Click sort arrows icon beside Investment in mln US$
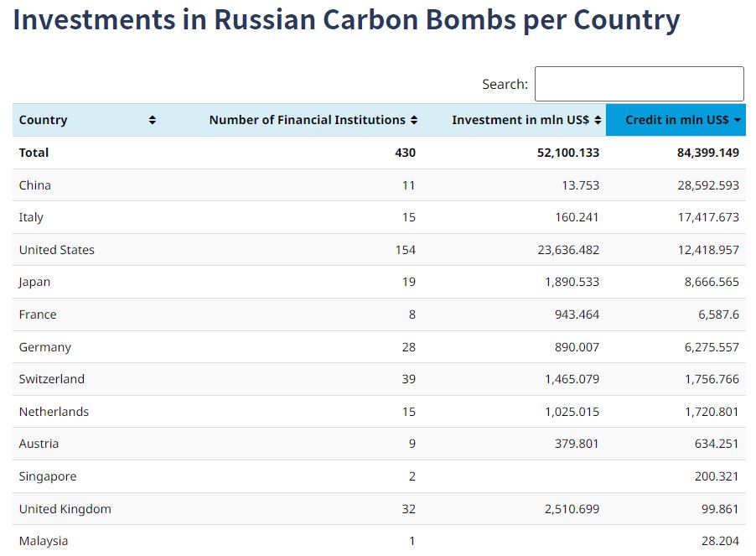This screenshot has width=756, height=556. coord(598,120)
